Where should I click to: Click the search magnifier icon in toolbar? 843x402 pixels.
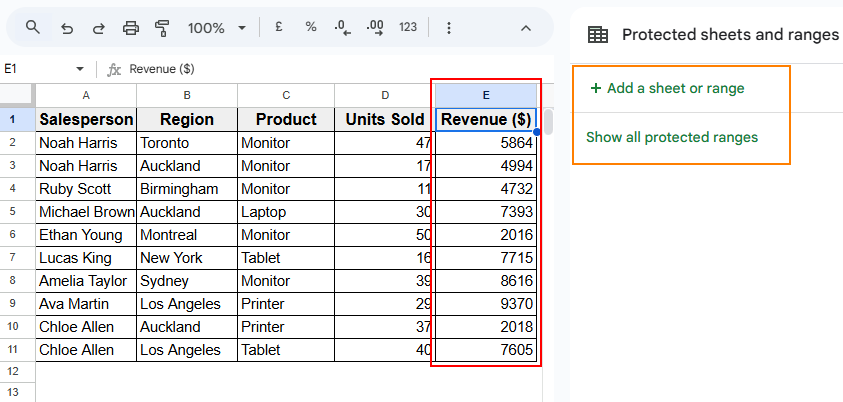[x=33, y=28]
